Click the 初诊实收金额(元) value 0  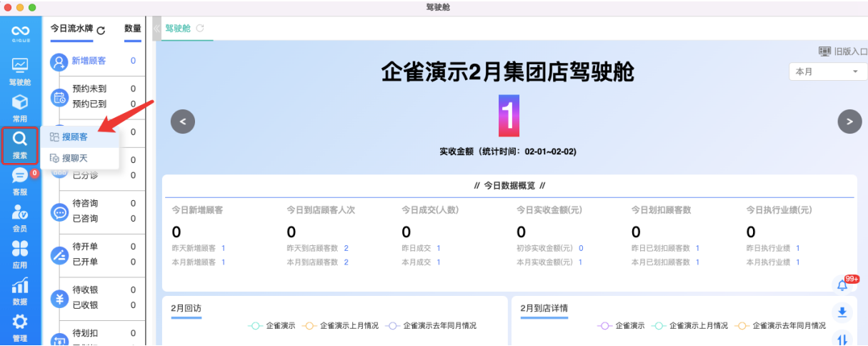[581, 248]
